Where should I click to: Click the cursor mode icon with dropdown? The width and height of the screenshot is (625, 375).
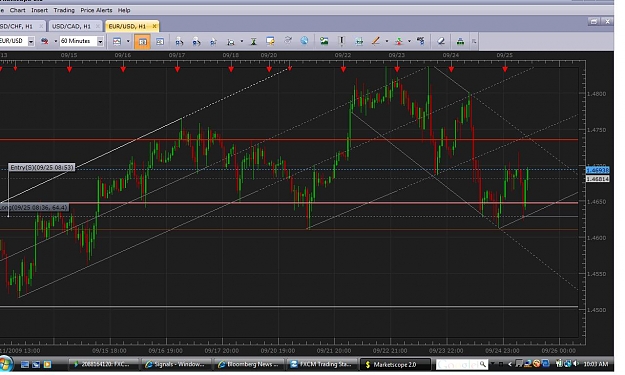231,41
